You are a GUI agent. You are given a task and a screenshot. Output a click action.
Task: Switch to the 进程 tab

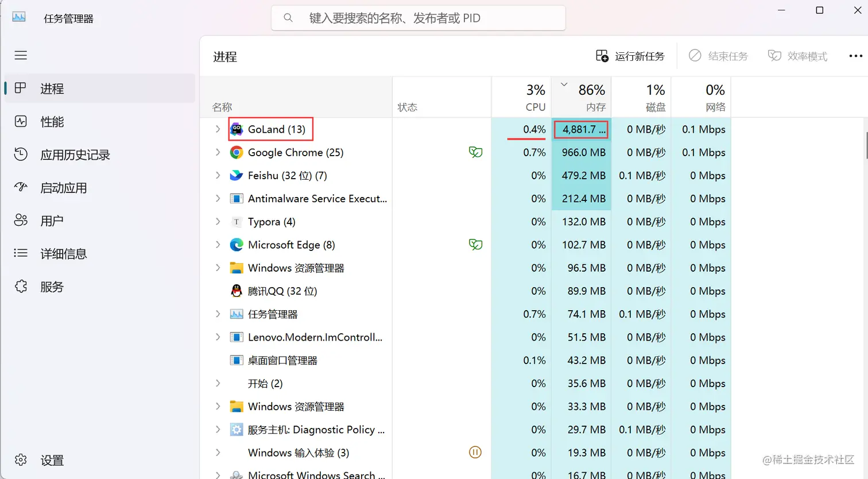pyautogui.click(x=100, y=88)
